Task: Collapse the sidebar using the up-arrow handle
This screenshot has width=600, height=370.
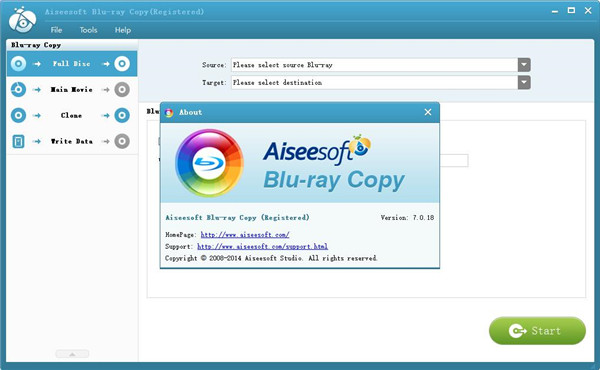Action: click(72, 354)
